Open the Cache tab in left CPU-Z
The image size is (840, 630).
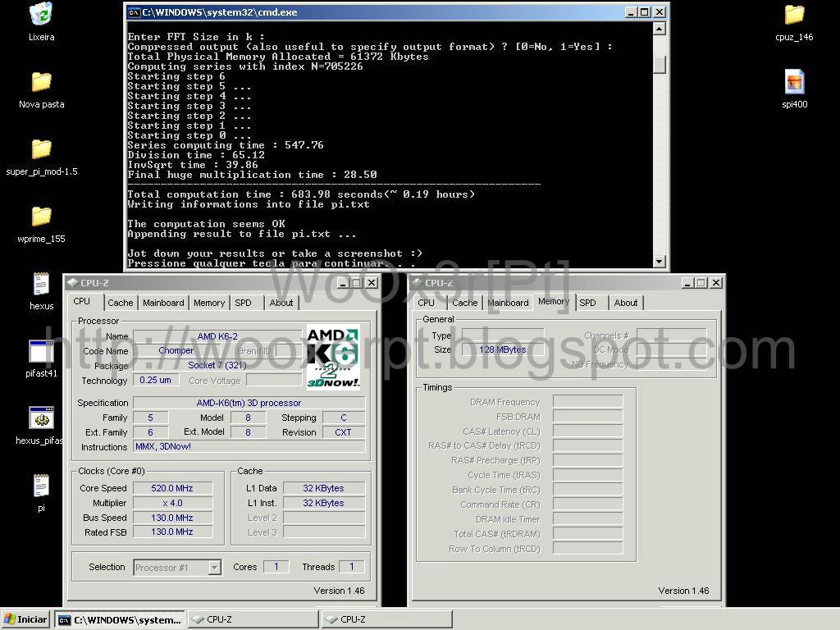[121, 303]
